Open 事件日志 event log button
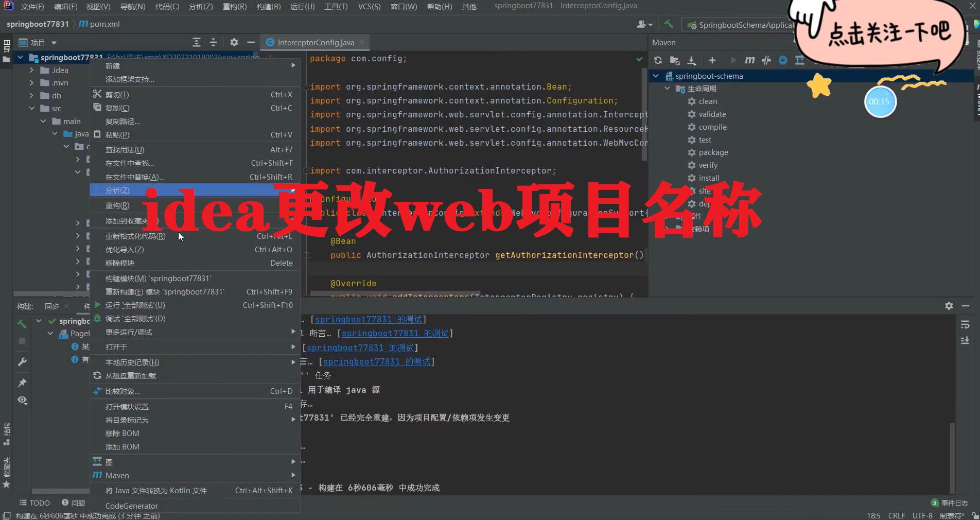The height and width of the screenshot is (520, 980). (x=950, y=503)
